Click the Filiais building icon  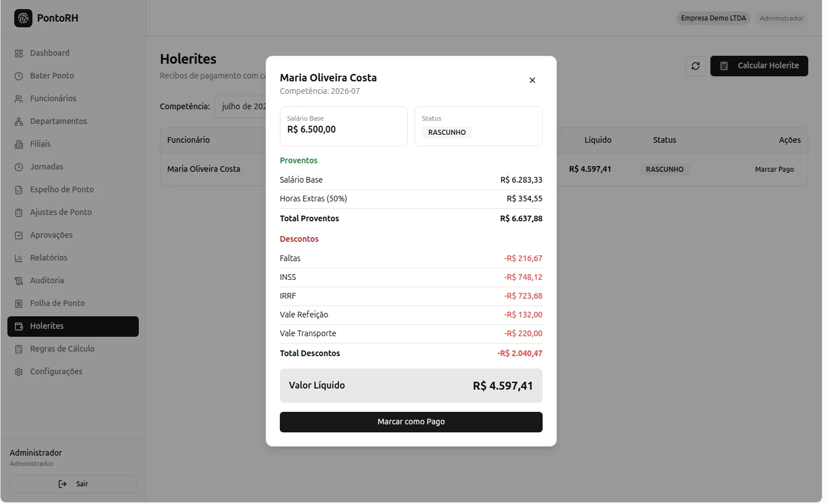pyautogui.click(x=19, y=144)
